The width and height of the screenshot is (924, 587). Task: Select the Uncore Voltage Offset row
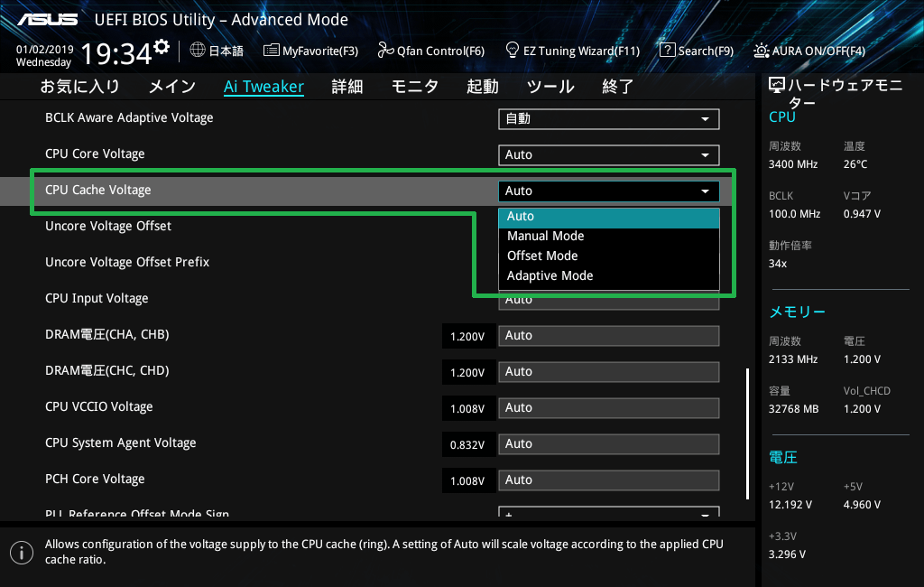(108, 226)
